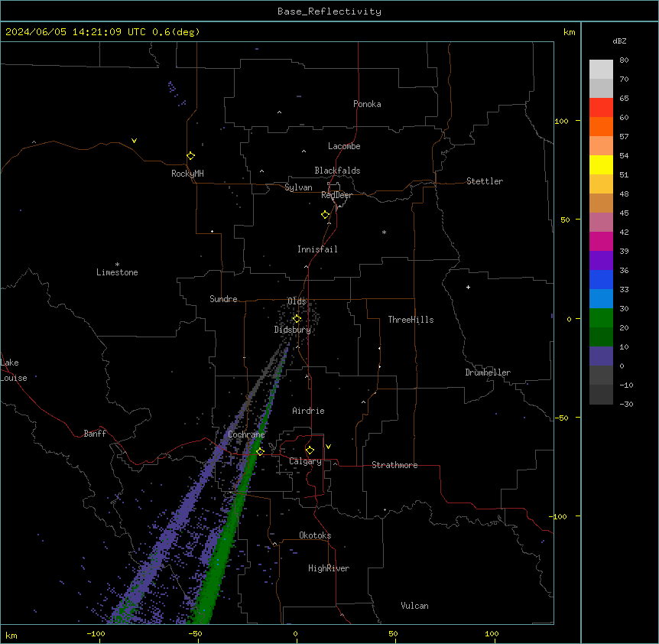Click the yellow V marker east of Calgary

[328, 447]
